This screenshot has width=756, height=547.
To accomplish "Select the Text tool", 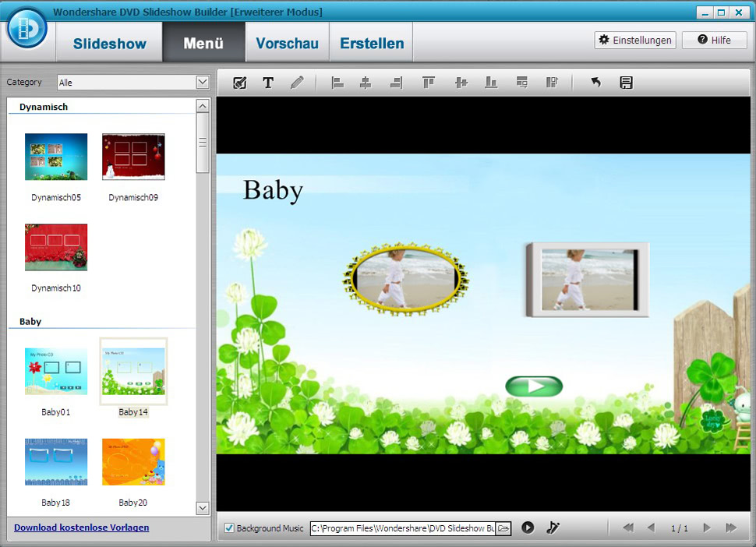I will pos(268,82).
